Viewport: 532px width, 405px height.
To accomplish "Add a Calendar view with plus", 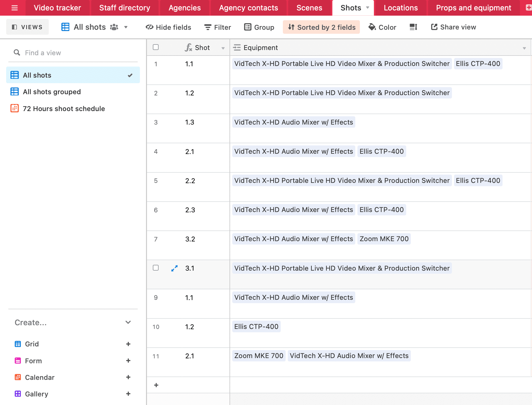I will click(x=128, y=377).
